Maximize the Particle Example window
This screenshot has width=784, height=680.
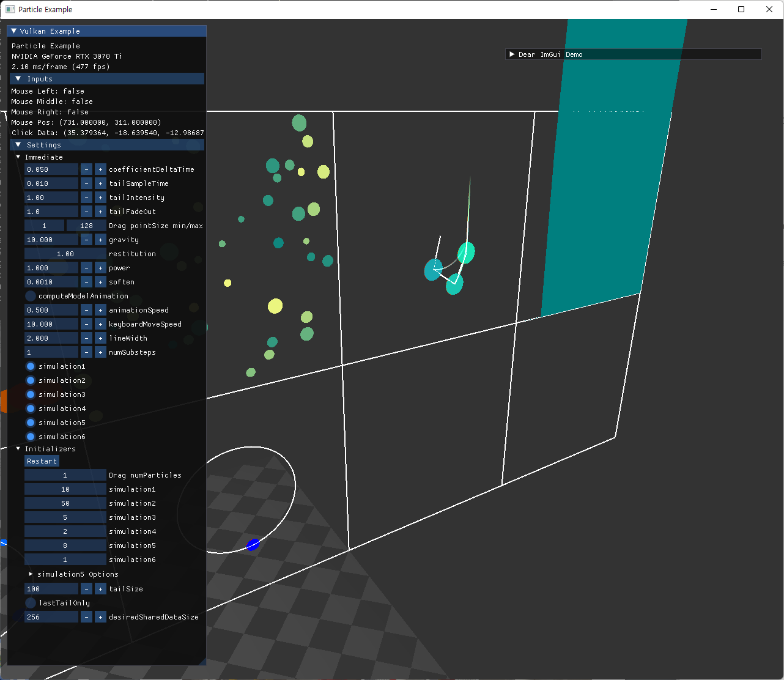pos(741,9)
